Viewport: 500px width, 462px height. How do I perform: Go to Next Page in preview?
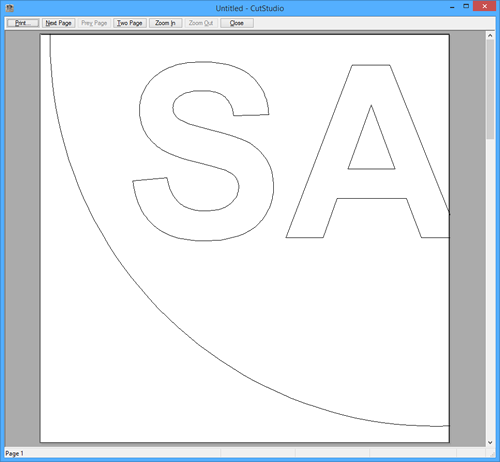58,23
